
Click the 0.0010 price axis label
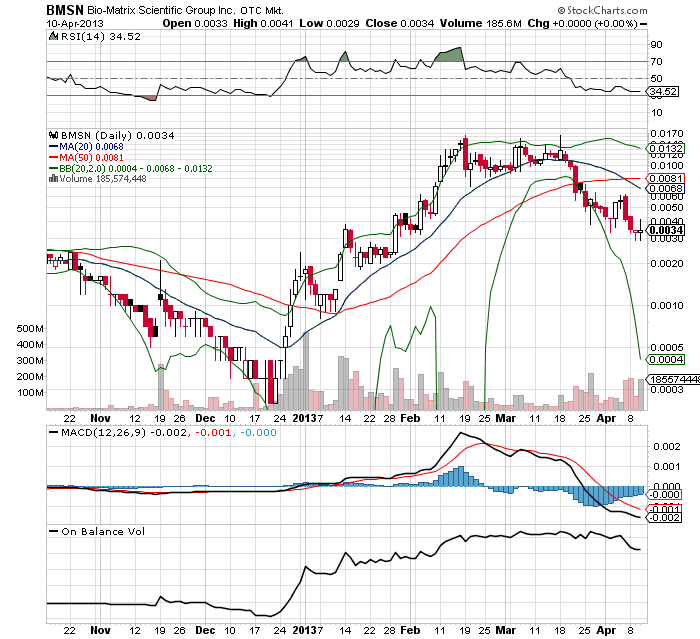pos(667,305)
